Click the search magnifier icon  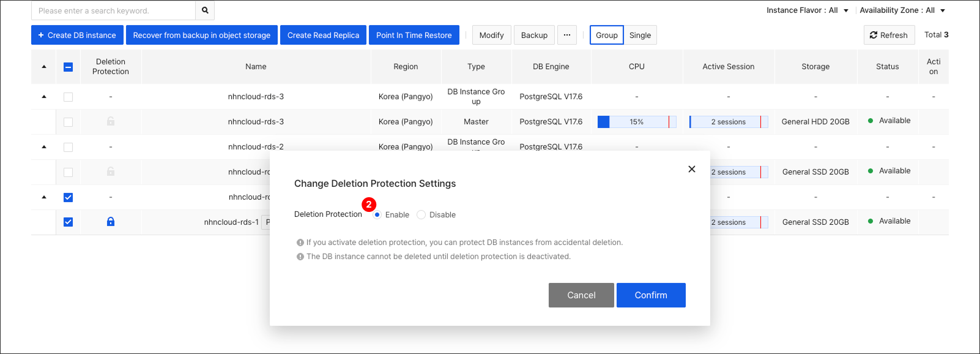[x=205, y=10]
